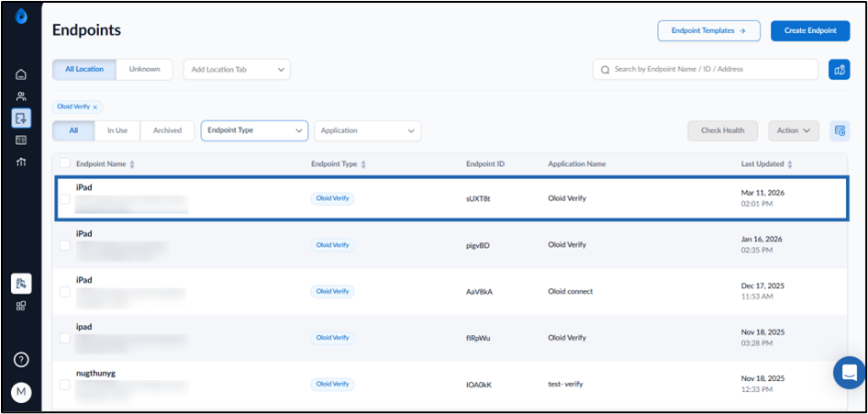This screenshot has height=414, width=868.
Task: Sort by Last Updated column arrows
Action: tap(790, 164)
